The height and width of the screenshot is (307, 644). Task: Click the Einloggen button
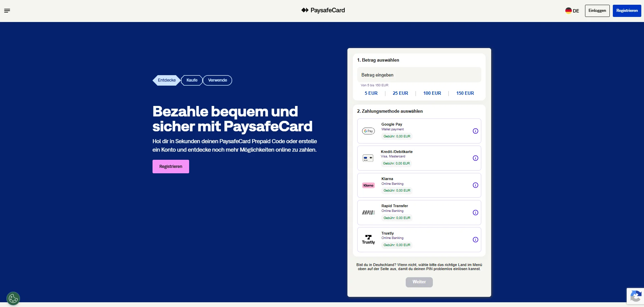click(597, 10)
